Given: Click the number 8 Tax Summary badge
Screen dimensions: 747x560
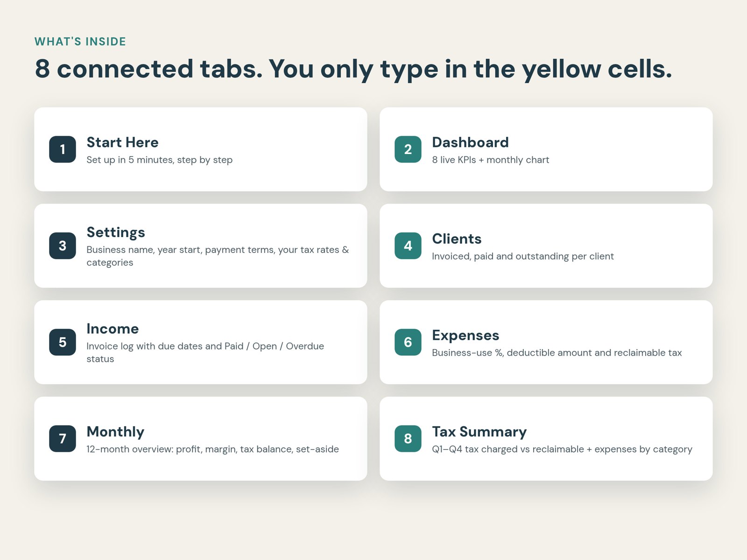Looking at the screenshot, I should (x=408, y=439).
